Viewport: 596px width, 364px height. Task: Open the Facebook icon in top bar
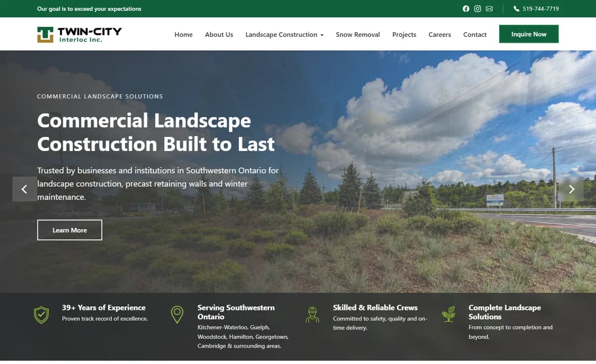pos(466,8)
